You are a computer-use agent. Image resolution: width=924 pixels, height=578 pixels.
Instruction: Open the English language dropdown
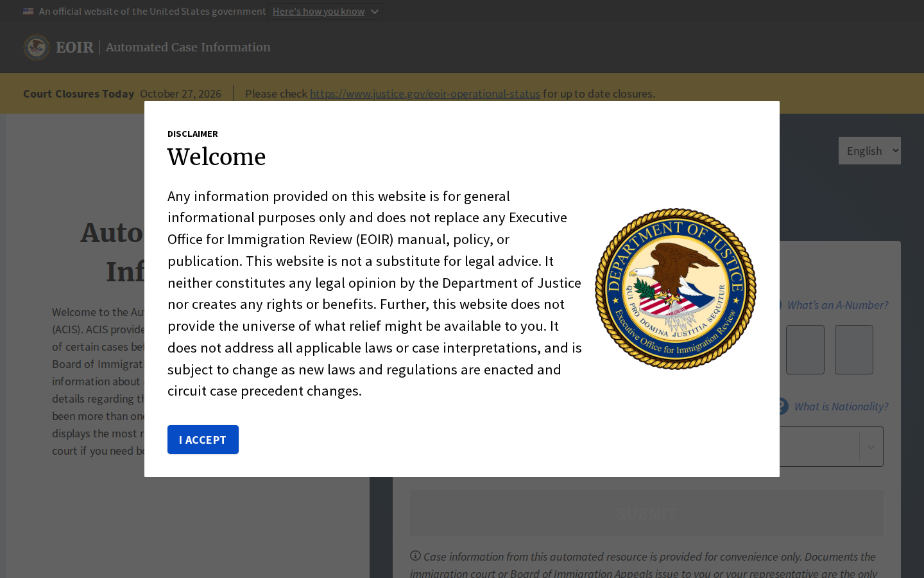tap(869, 150)
